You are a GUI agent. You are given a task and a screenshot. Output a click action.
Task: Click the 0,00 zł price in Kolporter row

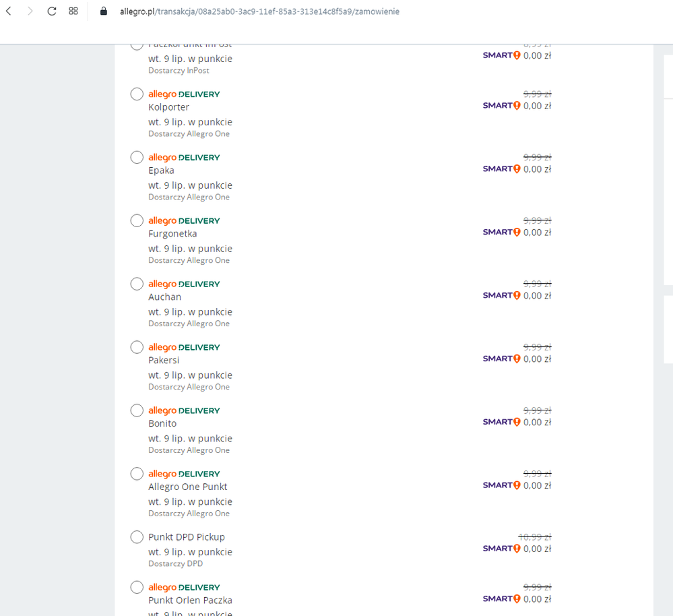tap(537, 106)
